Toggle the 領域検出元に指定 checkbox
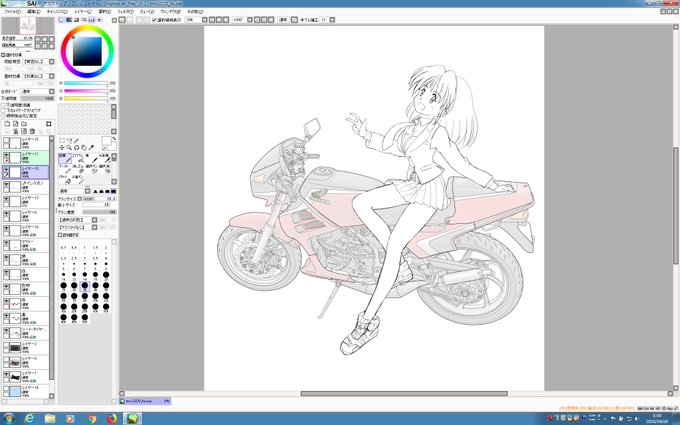The width and height of the screenshot is (680, 425). point(3,116)
